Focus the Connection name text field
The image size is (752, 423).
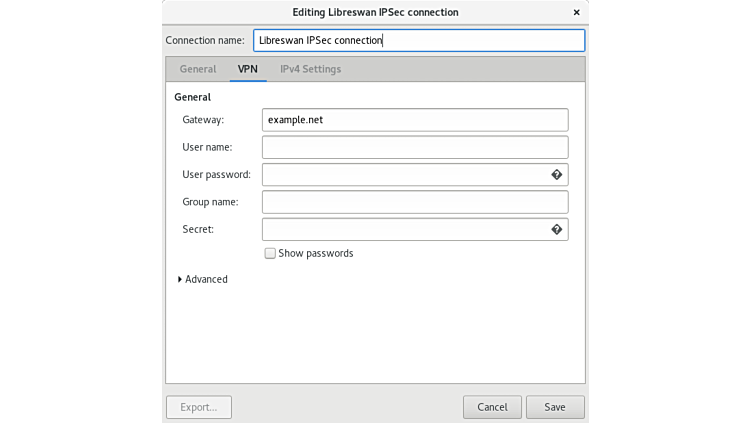[418, 41]
